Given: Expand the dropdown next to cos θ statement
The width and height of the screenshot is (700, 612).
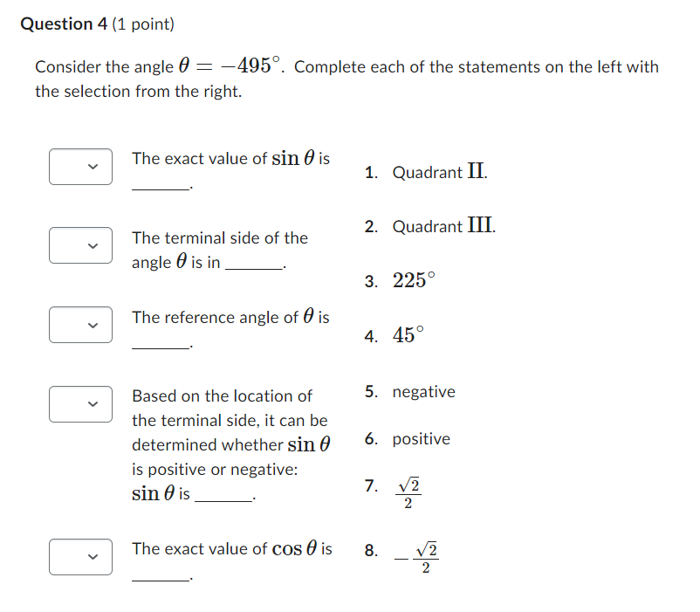Looking at the screenshot, I should pyautogui.click(x=80, y=557).
